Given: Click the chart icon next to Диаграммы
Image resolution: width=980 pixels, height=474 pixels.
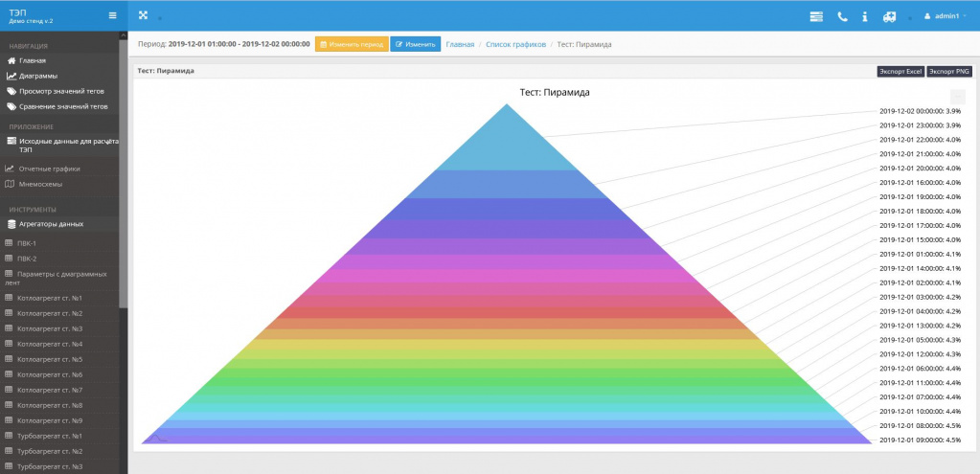Looking at the screenshot, I should tap(11, 77).
